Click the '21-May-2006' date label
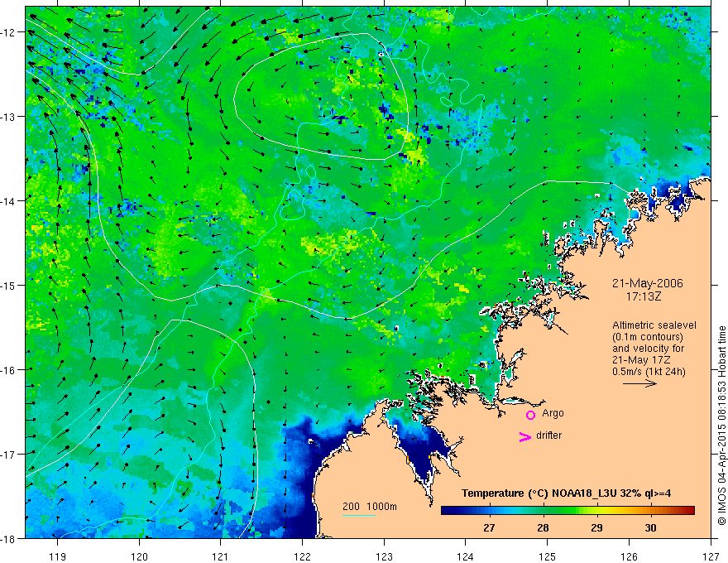This screenshot has height=563, width=728. click(647, 283)
